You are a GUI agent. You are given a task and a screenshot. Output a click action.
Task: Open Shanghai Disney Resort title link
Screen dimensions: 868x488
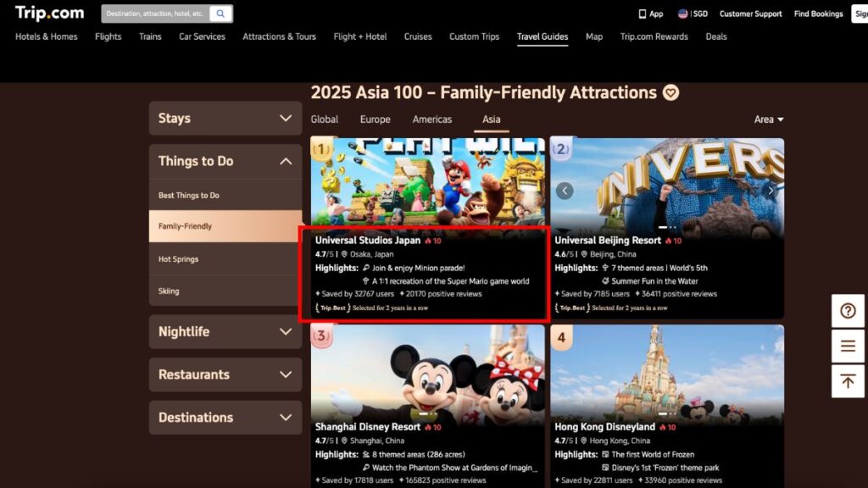pos(368,427)
